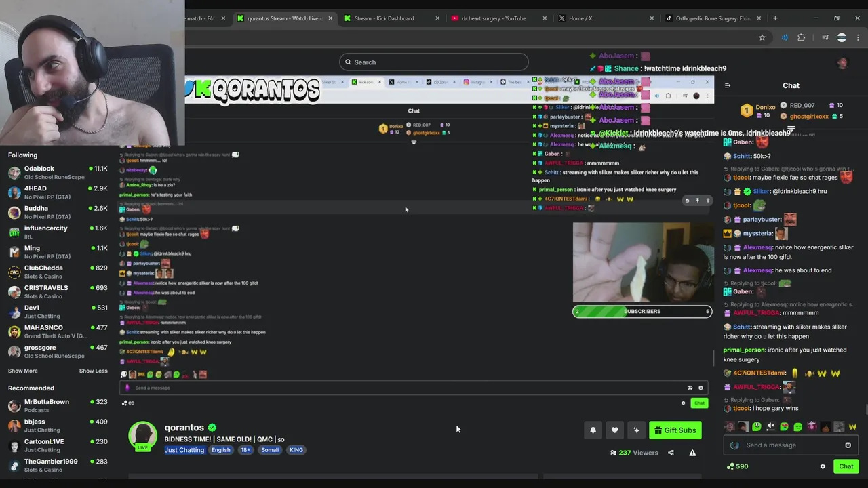This screenshot has height=488, width=868.
Task: Click the 590 channel points indicator
Action: pyautogui.click(x=737, y=466)
